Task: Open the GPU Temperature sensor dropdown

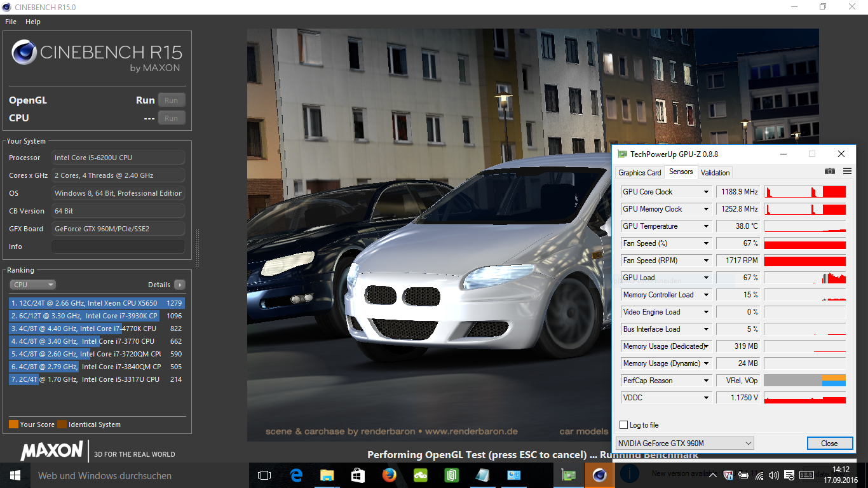Action: click(705, 226)
